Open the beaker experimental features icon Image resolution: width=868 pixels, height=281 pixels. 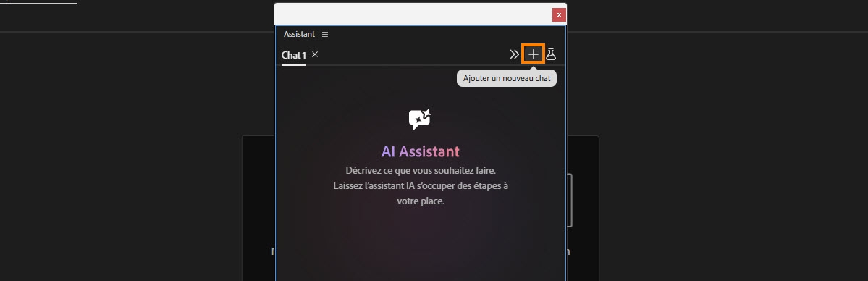point(551,54)
